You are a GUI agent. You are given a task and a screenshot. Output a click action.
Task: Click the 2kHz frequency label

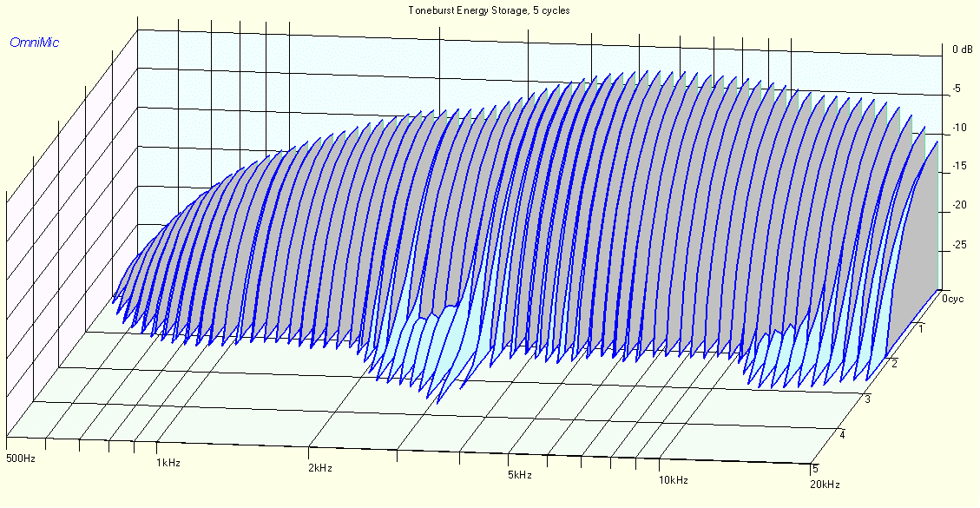pos(320,469)
